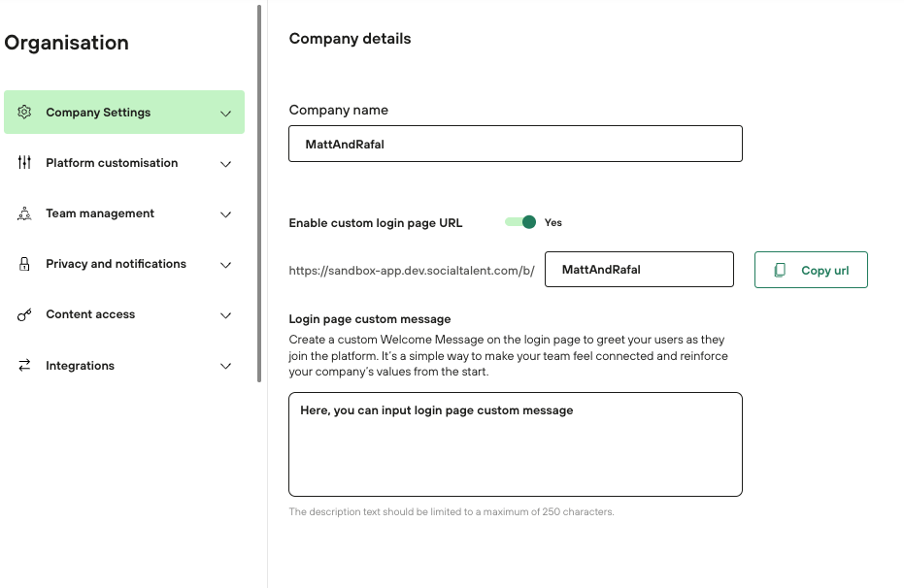The height and width of the screenshot is (588, 904).
Task: Expand the Platform customisation chevron
Action: (x=225, y=164)
